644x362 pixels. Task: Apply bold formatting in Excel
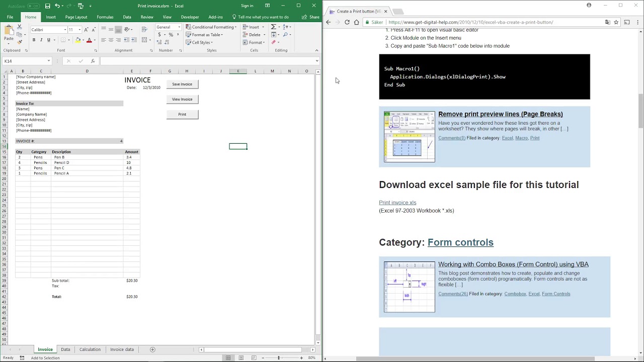pos(34,40)
